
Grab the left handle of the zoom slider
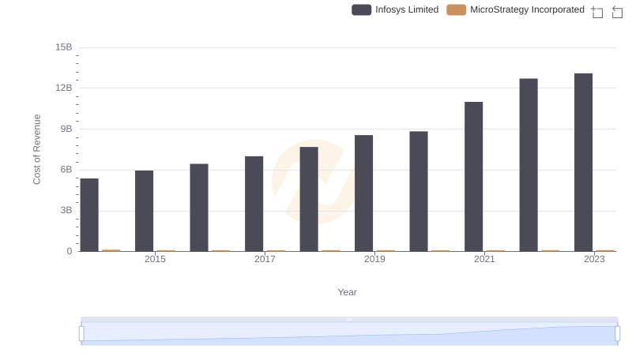point(81,334)
